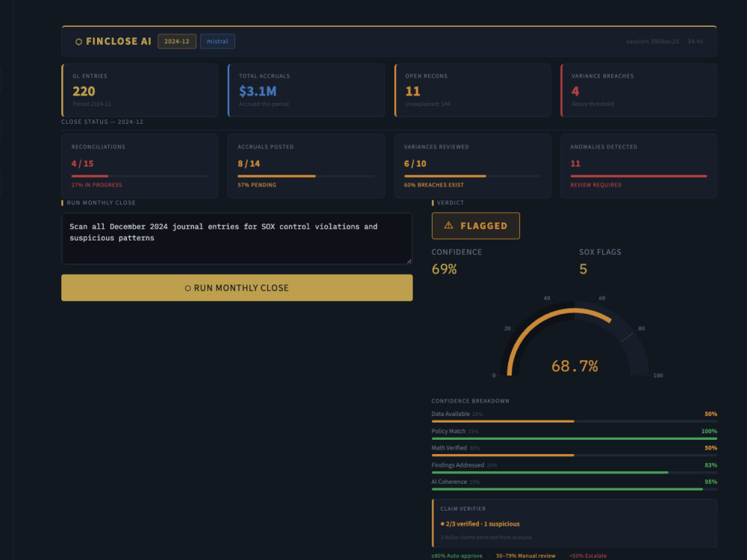Open the Open Recons 11 card

coord(473,90)
